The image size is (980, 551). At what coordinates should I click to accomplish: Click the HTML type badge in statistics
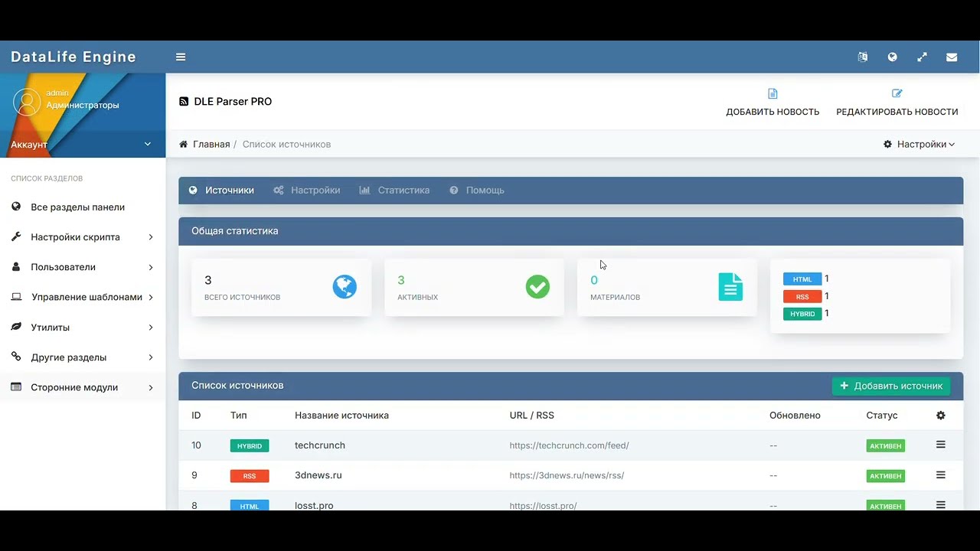pyautogui.click(x=802, y=279)
